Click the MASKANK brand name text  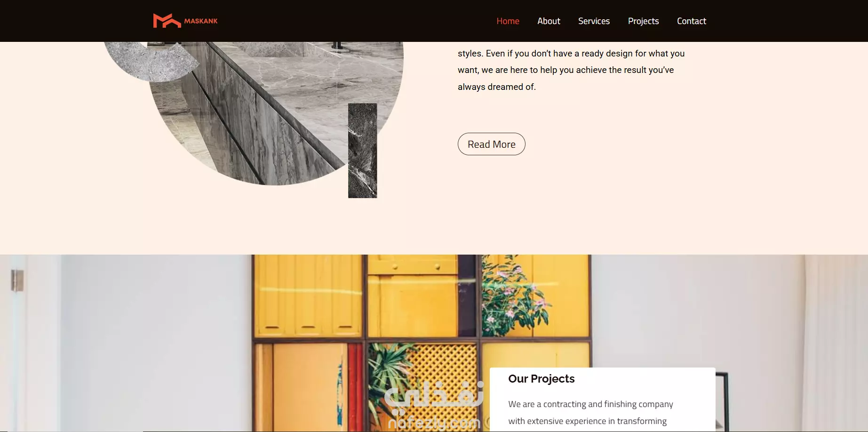201,21
